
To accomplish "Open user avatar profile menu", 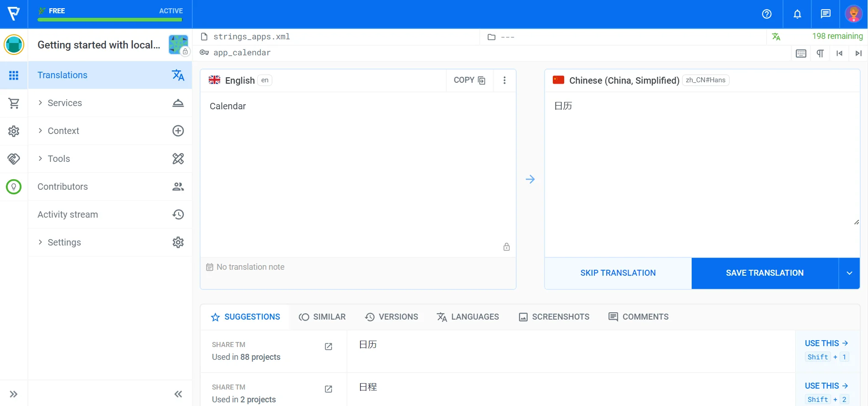I will [x=854, y=14].
